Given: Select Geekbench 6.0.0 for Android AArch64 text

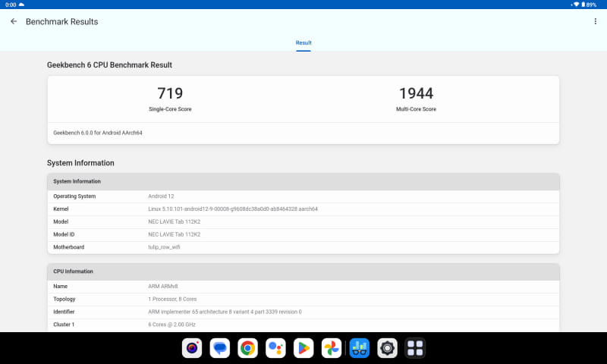Looking at the screenshot, I should 98,133.
